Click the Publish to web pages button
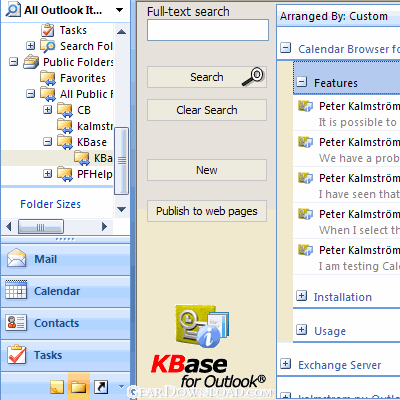The height and width of the screenshot is (400, 400). click(x=207, y=211)
